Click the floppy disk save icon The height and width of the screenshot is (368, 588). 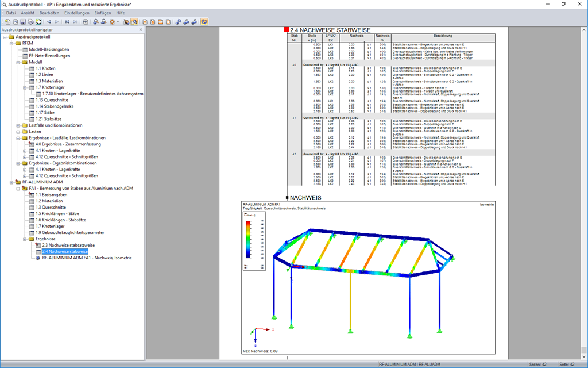(x=23, y=22)
